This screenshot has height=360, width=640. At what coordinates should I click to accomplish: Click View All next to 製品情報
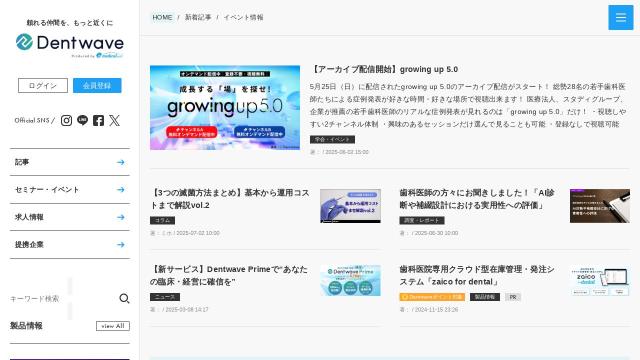pos(113,326)
